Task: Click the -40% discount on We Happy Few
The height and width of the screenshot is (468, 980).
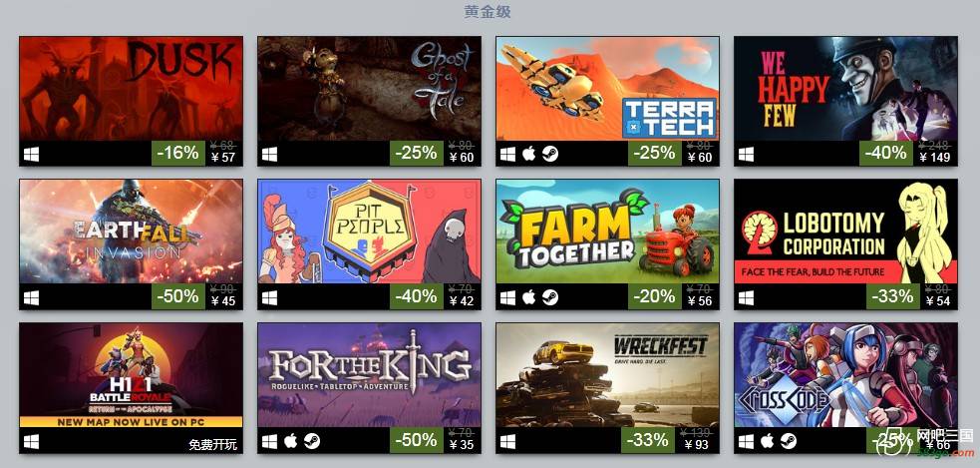Action: click(886, 153)
